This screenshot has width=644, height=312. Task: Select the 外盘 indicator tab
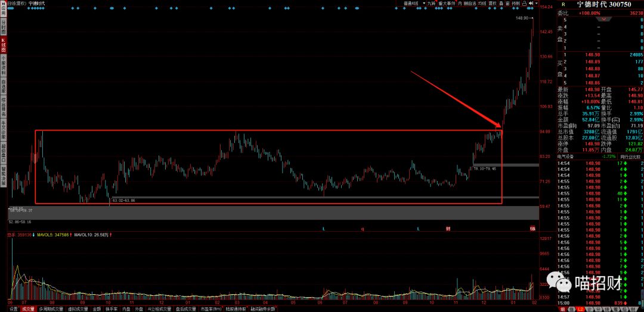click(139, 308)
